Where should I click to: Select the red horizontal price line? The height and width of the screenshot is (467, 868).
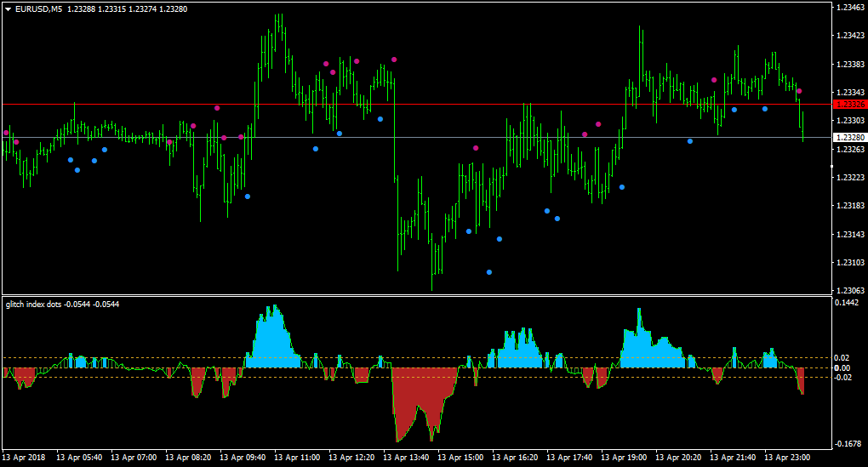417,104
